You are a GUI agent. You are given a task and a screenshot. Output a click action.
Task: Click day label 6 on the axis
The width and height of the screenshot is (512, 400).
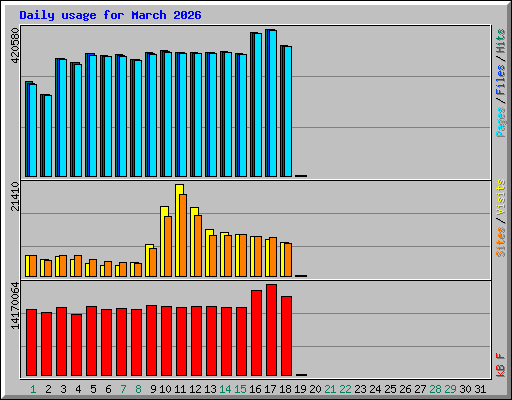coord(108,389)
